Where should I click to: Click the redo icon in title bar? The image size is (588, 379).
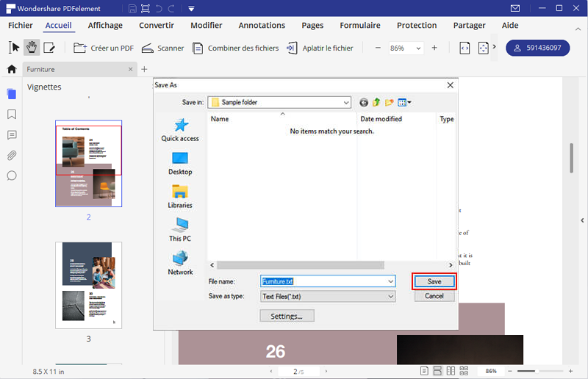pos(171,8)
